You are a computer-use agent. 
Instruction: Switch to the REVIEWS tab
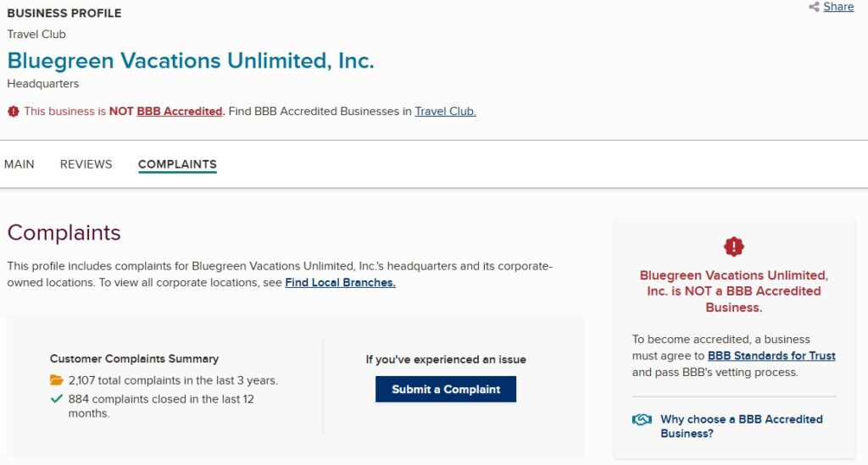pyautogui.click(x=86, y=164)
